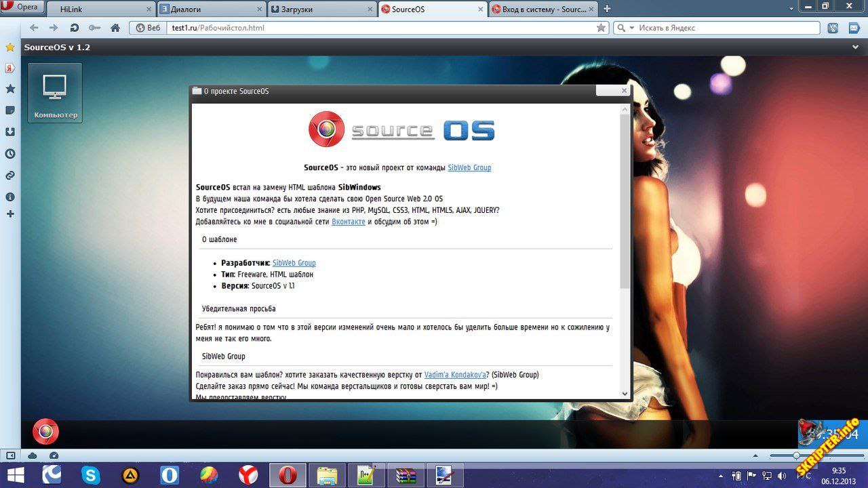Open the SibWeb Group link in intro line
Viewport: 868px width, 488px height.
(469, 167)
